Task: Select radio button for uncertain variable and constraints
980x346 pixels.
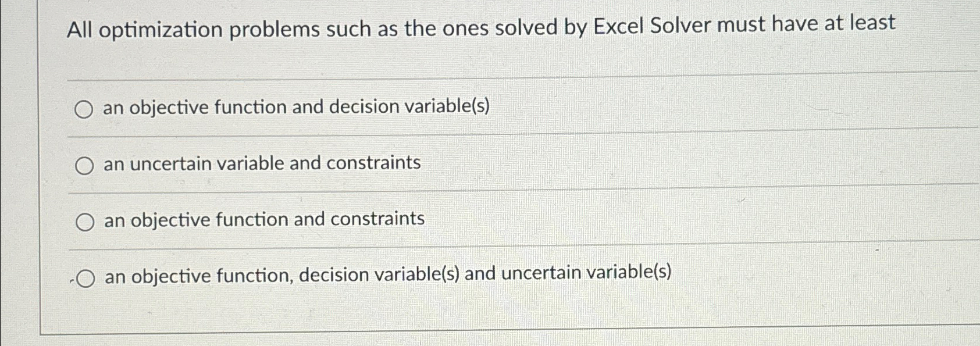Action: tap(85, 165)
